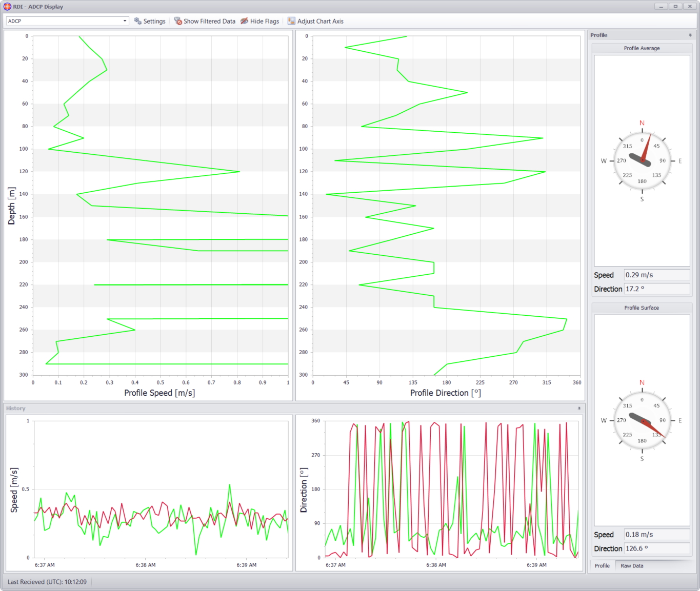The image size is (700, 591).
Task: Click the RDI application logo icon
Action: (7, 7)
